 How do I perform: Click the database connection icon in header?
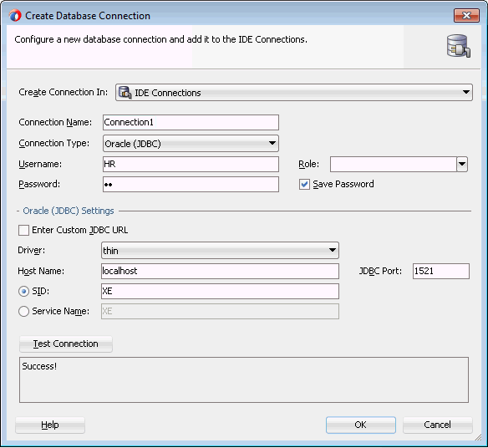[x=459, y=46]
